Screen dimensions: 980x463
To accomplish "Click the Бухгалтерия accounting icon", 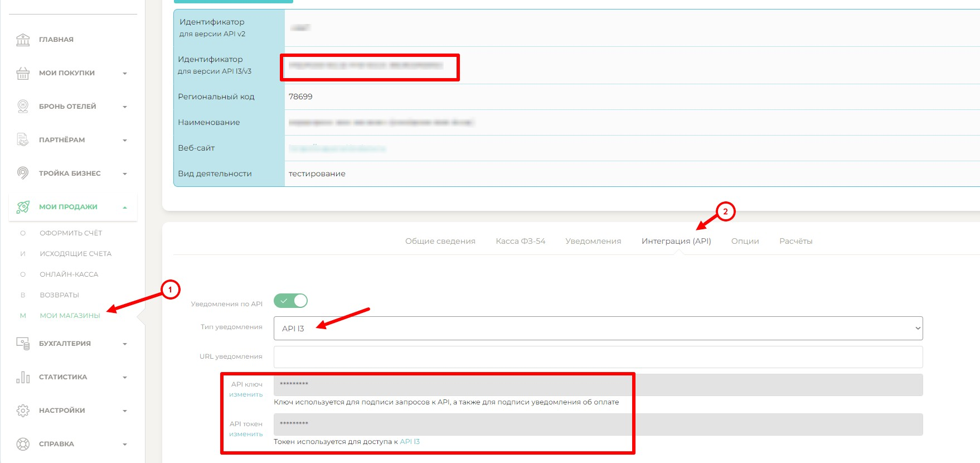I will [x=23, y=344].
